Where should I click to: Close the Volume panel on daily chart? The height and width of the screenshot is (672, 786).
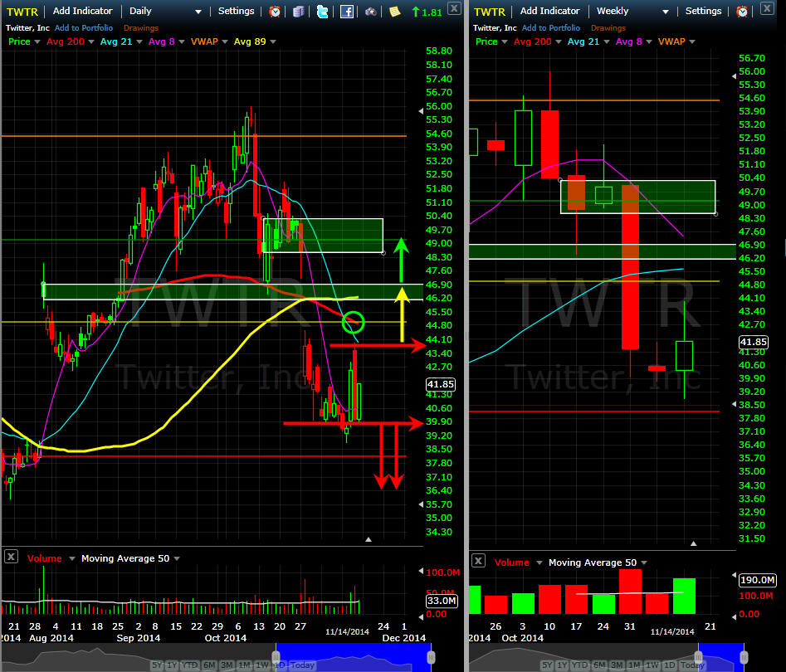[x=11, y=558]
